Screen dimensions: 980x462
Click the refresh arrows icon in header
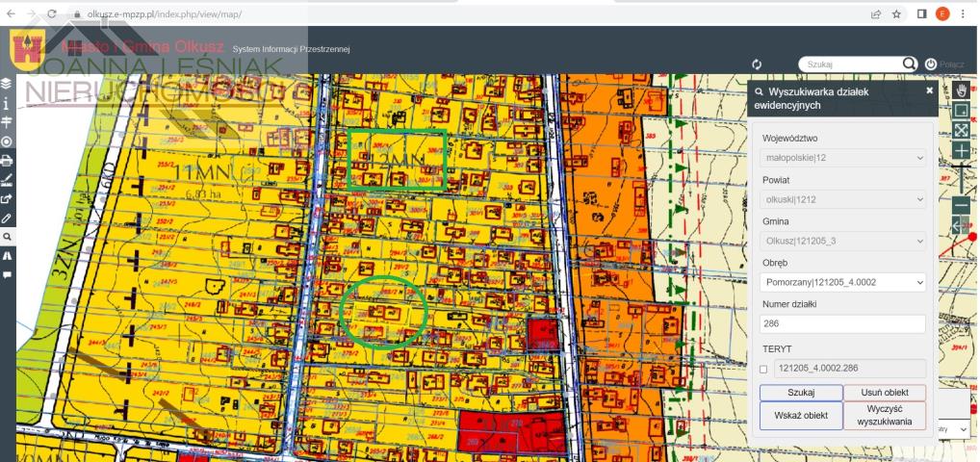click(757, 64)
